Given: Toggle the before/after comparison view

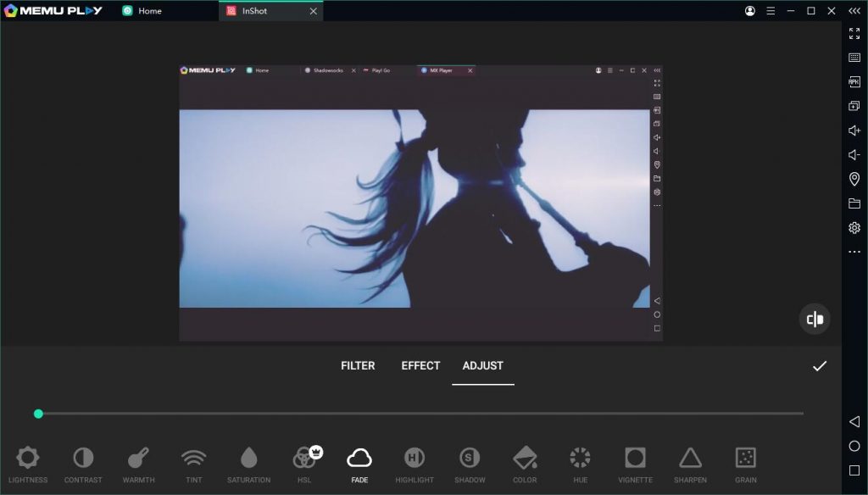Looking at the screenshot, I should click(814, 319).
